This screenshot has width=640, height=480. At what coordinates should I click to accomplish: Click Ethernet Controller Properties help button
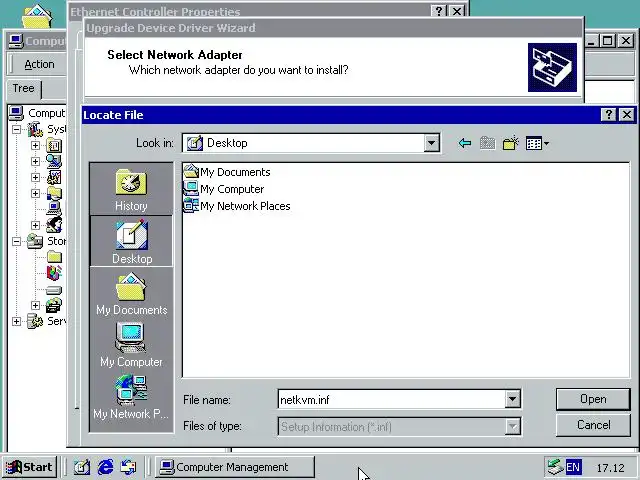439,11
